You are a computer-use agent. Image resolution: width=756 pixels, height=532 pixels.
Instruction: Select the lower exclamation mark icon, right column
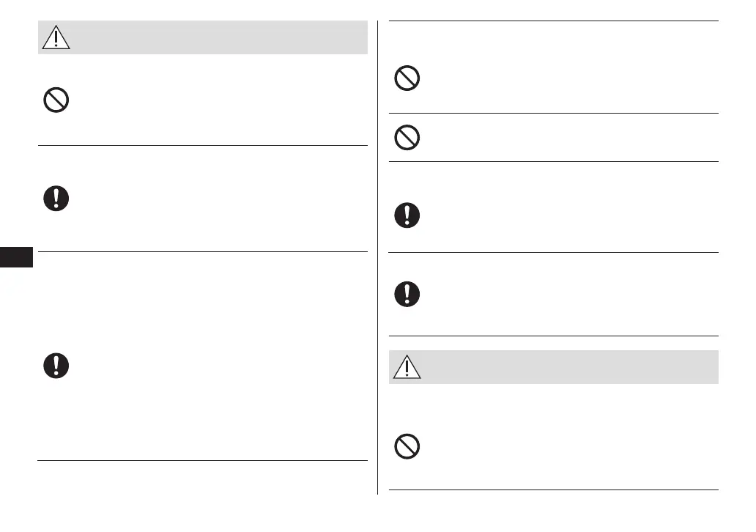click(x=407, y=294)
